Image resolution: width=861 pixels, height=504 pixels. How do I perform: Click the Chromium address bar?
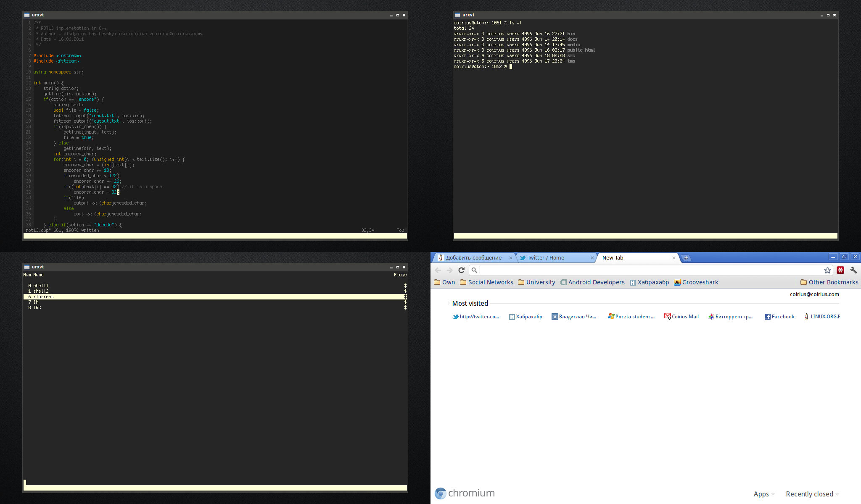coord(647,270)
